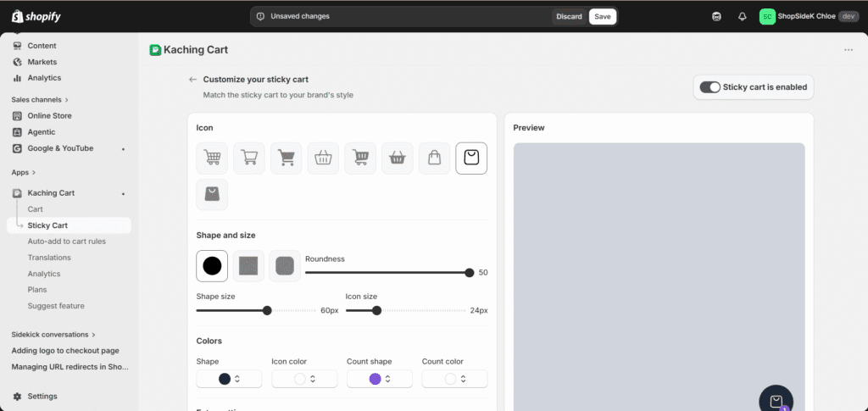The image size is (868, 411).
Task: Open the Shape color dropdown
Action: pos(229,379)
